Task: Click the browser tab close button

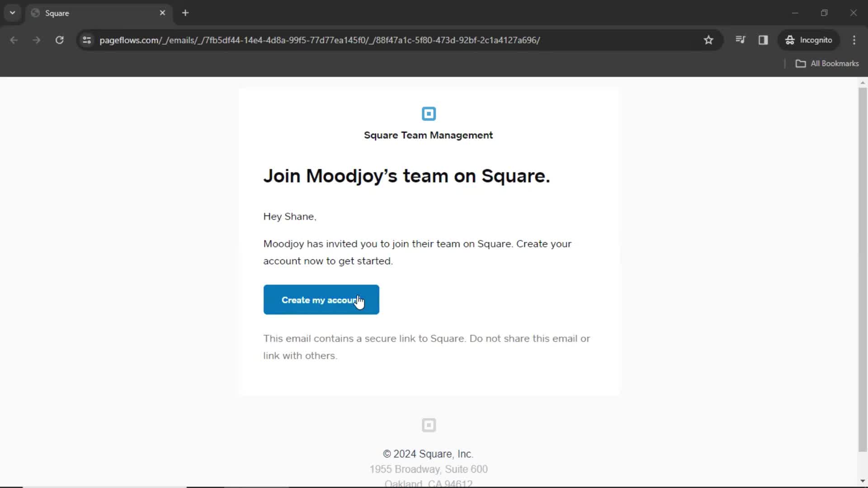Action: tap(162, 13)
